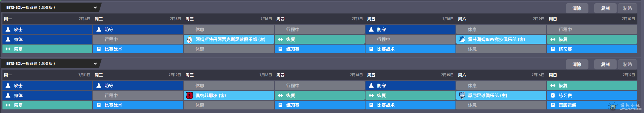This screenshot has height=113, width=644.
Task: Click the Ajax club badge on July 6
Action: point(190,40)
